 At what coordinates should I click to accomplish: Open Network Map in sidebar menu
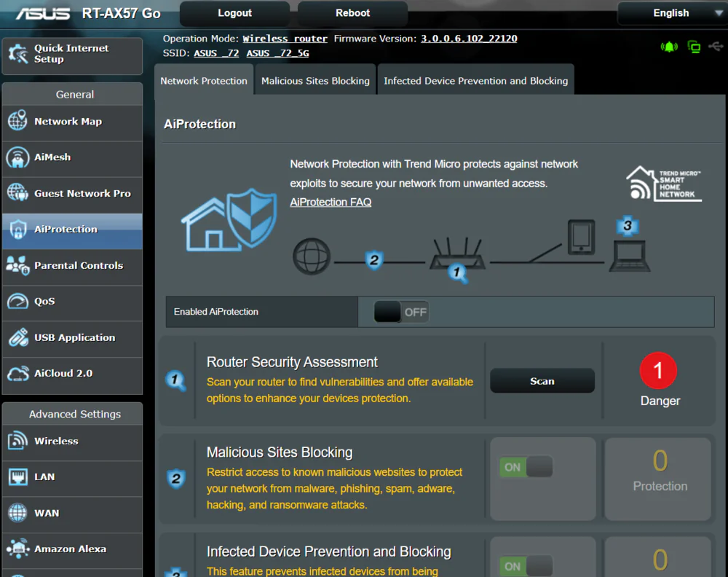[x=72, y=121]
